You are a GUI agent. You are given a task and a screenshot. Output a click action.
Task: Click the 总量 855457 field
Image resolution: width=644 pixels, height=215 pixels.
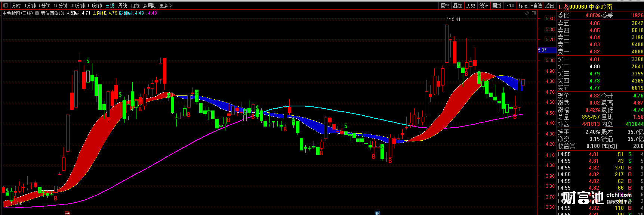[x=579, y=117]
